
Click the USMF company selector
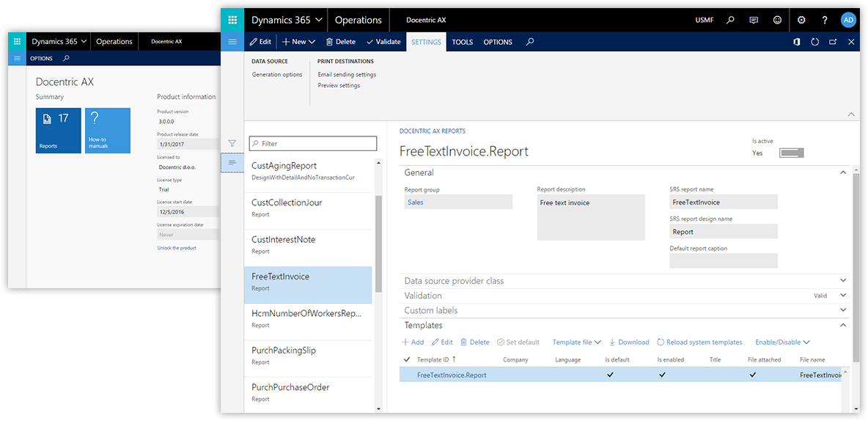705,20
